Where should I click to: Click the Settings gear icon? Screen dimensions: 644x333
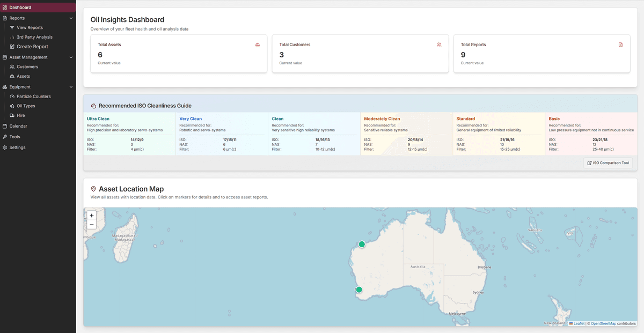(5, 147)
